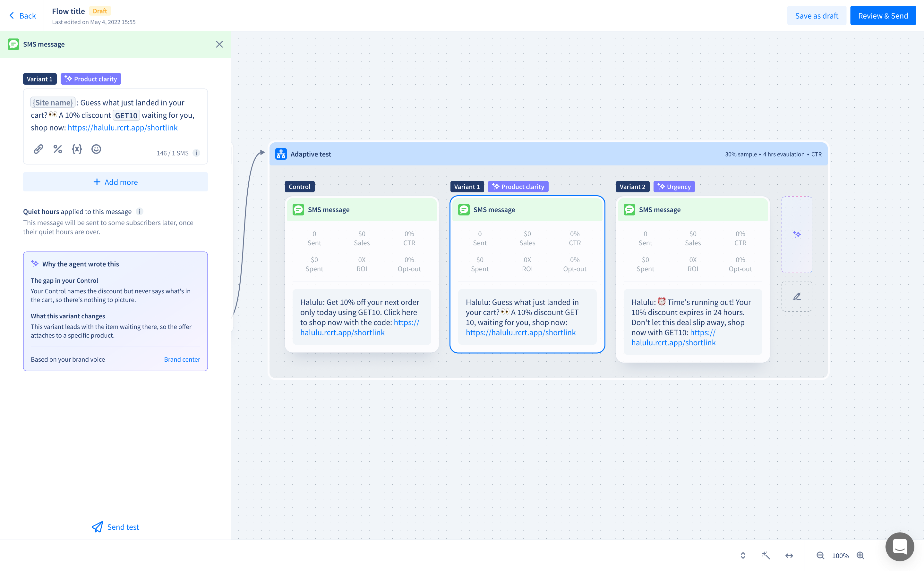Click the Quiet hours info icon
The image size is (924, 571).
point(140,212)
